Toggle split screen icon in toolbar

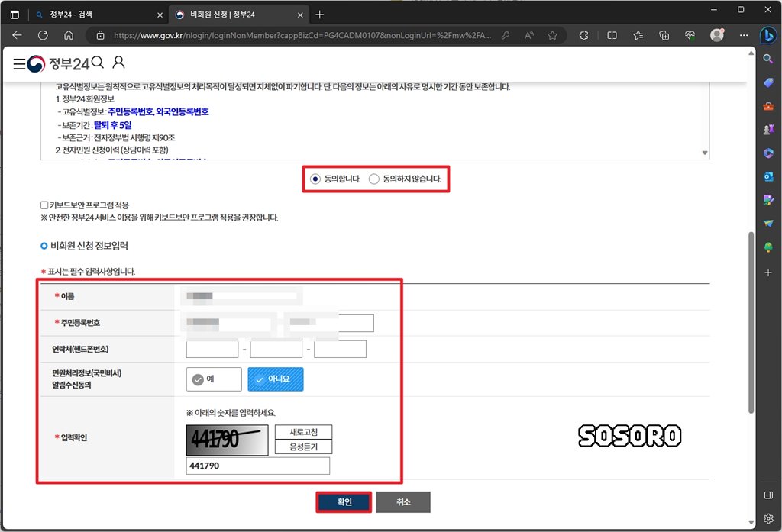point(612,35)
